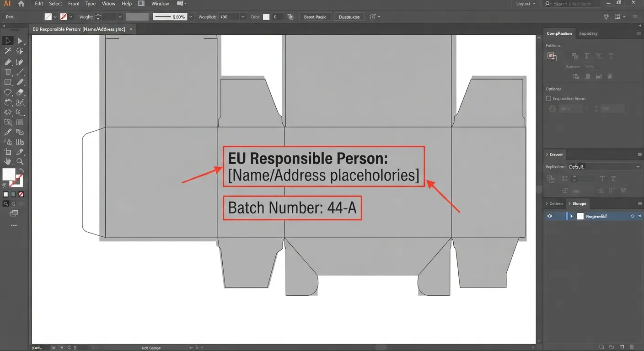This screenshot has height=351, width=644.
Task: Click the stroke swatch in toolbox
Action: (x=16, y=181)
